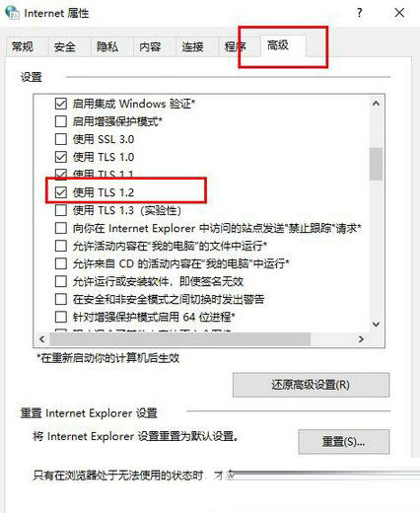Click the Internet Properties globe title icon
The image size is (420, 513).
click(x=12, y=13)
